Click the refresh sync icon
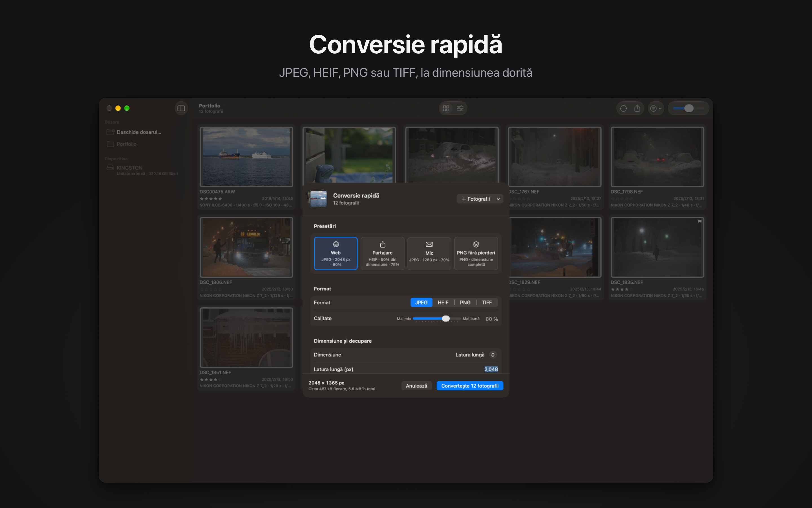This screenshot has height=508, width=812. pyautogui.click(x=623, y=108)
